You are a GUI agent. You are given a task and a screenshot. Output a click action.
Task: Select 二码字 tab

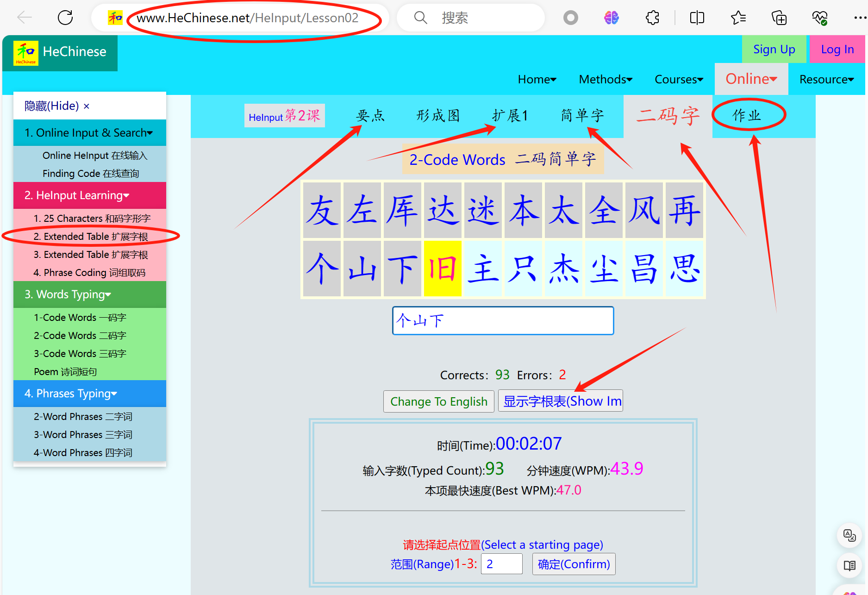(x=668, y=116)
